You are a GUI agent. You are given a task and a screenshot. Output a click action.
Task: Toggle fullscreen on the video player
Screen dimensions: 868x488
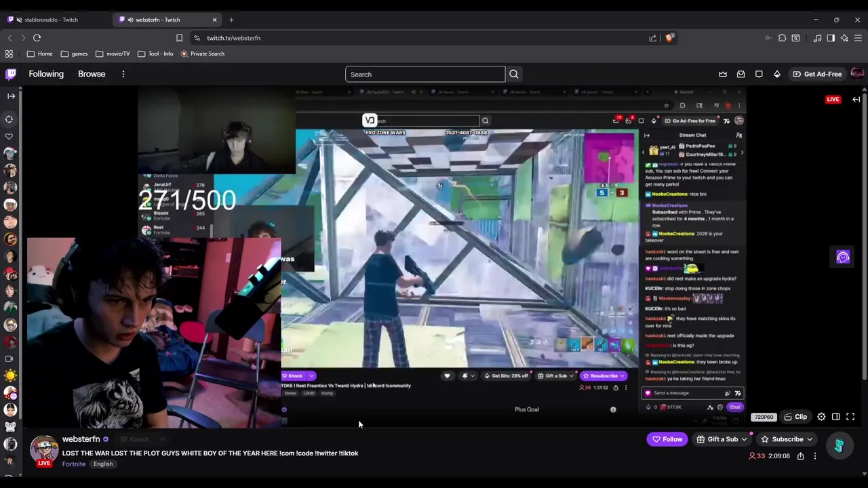[x=850, y=417]
